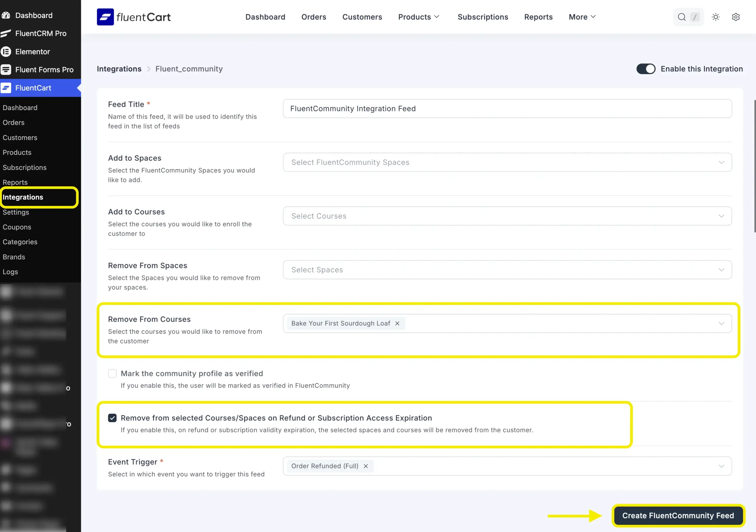
Task: Click the Fluent Forms Pro menu item label
Action: 45,69
